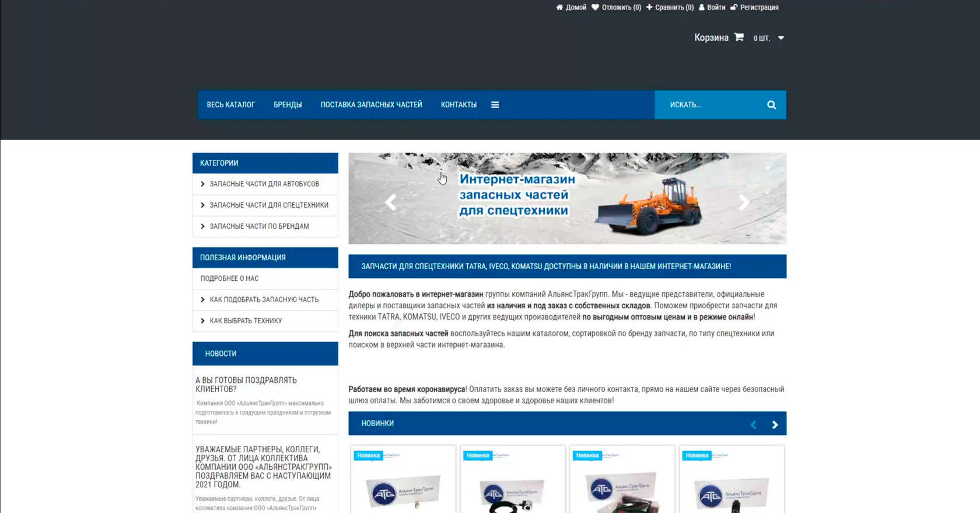The height and width of the screenshot is (513, 980).
Task: Select Поставка запасных частей menu item
Action: pos(371,105)
